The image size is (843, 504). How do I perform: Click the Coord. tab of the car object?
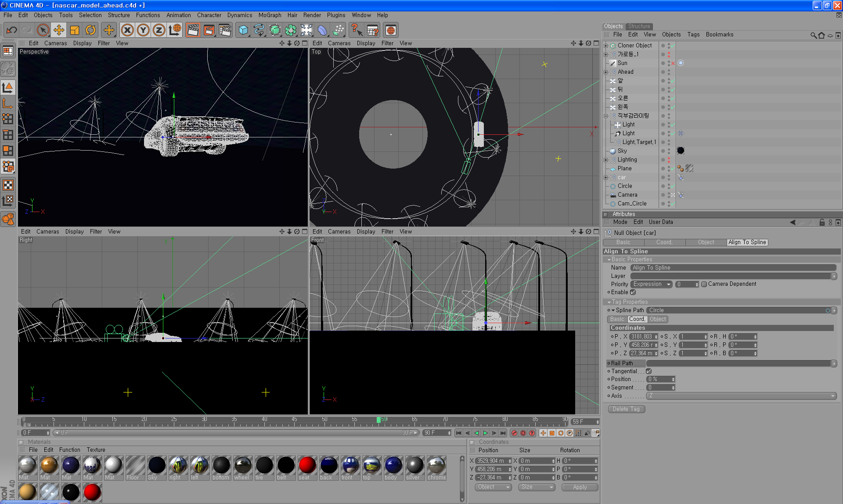(664, 242)
